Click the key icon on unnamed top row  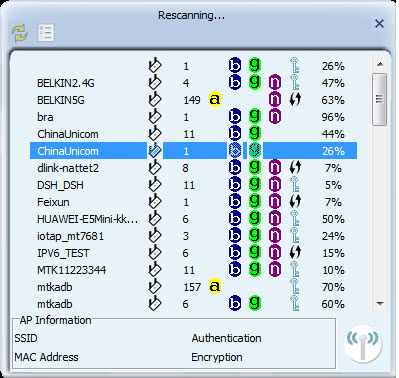point(295,65)
